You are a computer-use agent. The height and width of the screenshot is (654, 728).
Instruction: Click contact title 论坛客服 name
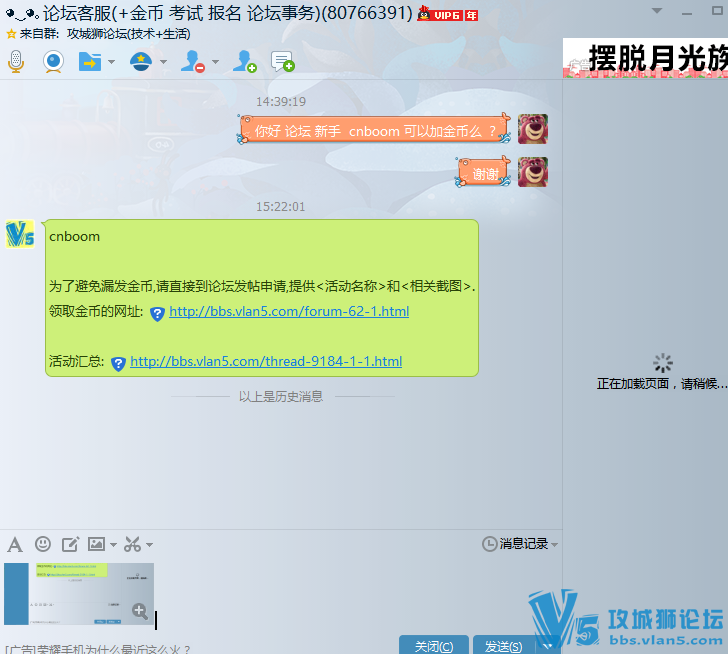pos(228,13)
